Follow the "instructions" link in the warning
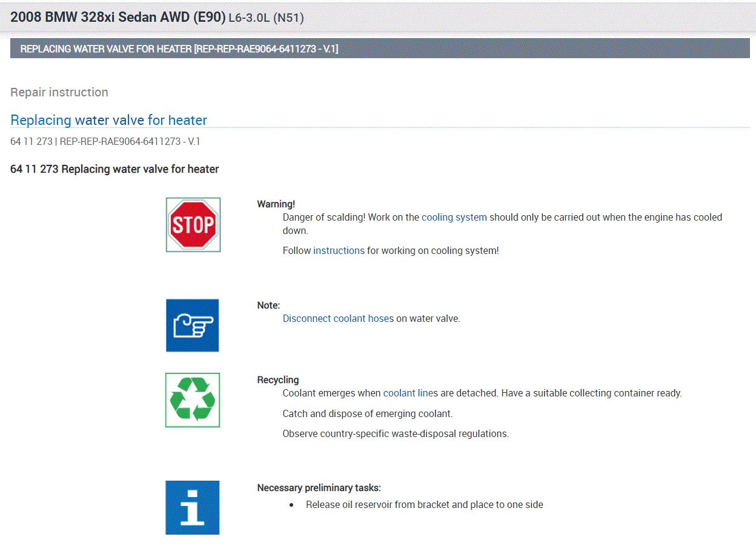Image resolution: width=756 pixels, height=548 pixels. point(339,250)
